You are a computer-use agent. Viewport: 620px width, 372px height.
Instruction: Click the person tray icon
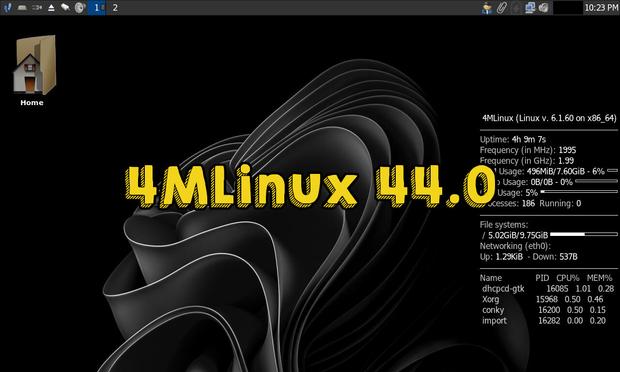coord(487,8)
